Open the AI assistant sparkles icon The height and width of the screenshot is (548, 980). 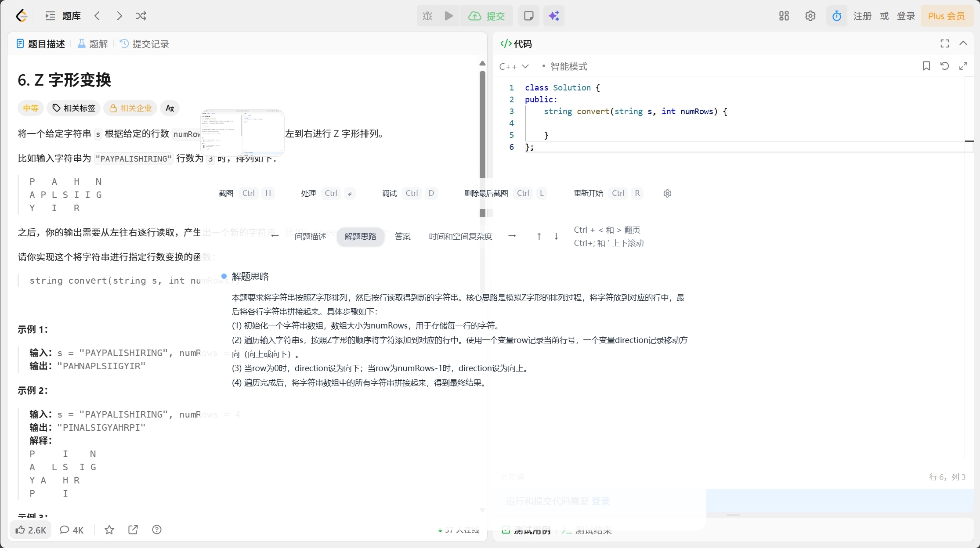(x=553, y=16)
